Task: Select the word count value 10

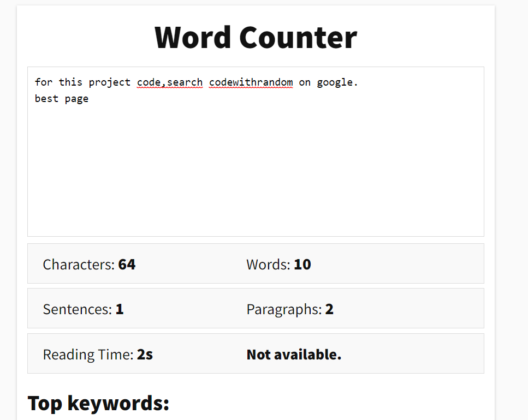Action: pyautogui.click(x=302, y=265)
